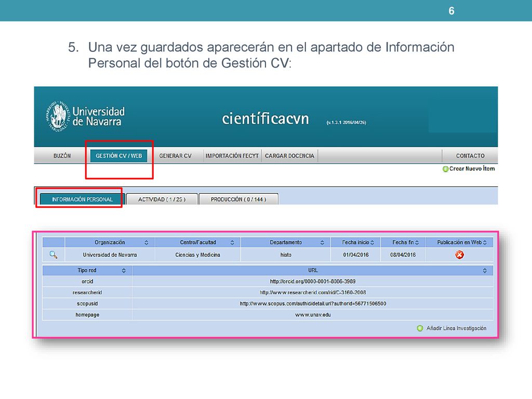Click the researcherid URL cell
Screen dimensions: 532x399
pos(312,292)
